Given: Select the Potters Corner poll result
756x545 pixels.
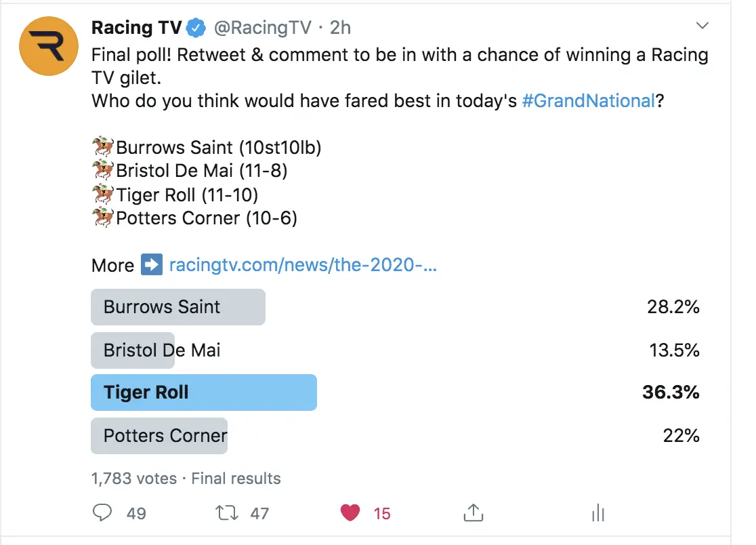Looking at the screenshot, I should click(159, 435).
